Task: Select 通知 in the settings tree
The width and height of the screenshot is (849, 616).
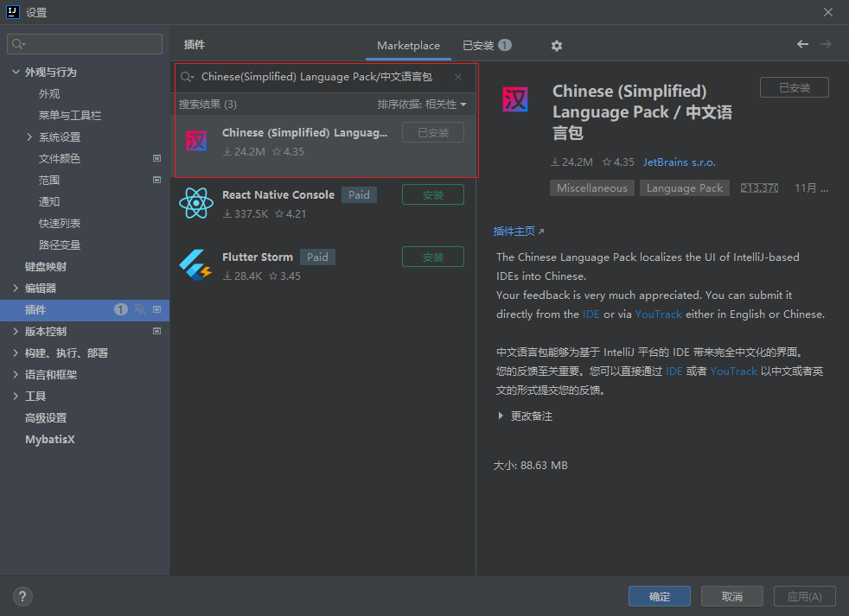Action: pyautogui.click(x=49, y=202)
